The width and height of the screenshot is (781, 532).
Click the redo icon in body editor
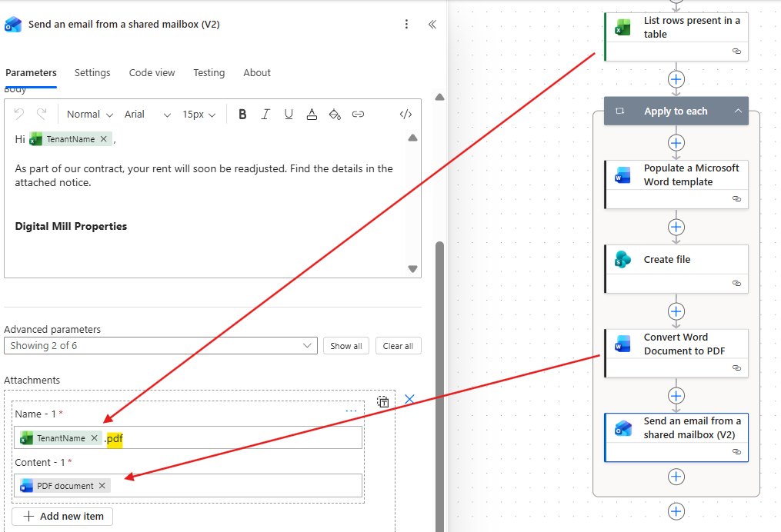click(42, 114)
